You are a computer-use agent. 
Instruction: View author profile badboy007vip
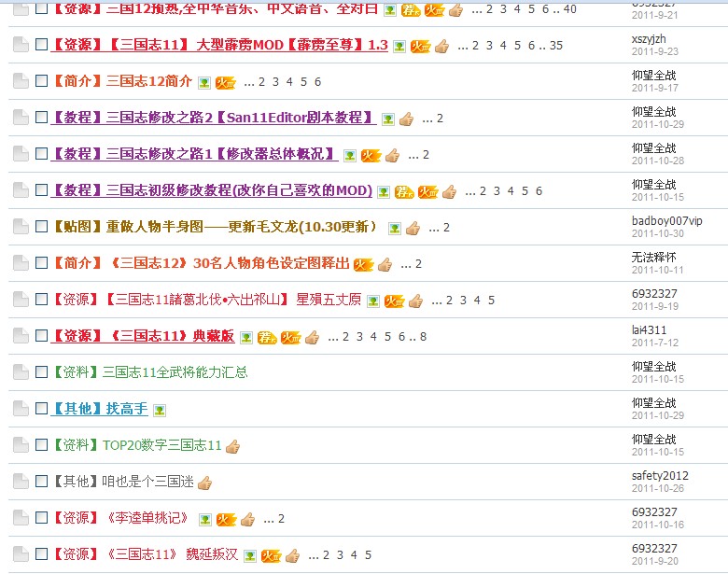point(666,220)
